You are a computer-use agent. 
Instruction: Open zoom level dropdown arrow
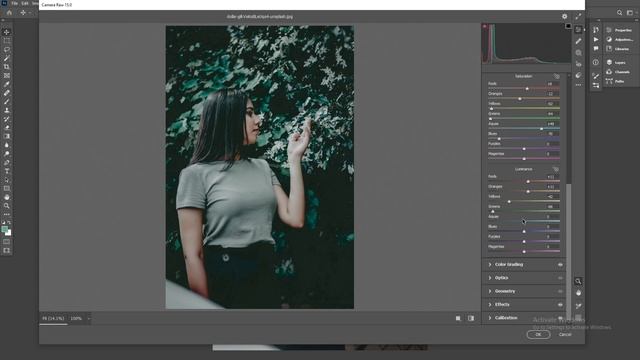click(89, 319)
